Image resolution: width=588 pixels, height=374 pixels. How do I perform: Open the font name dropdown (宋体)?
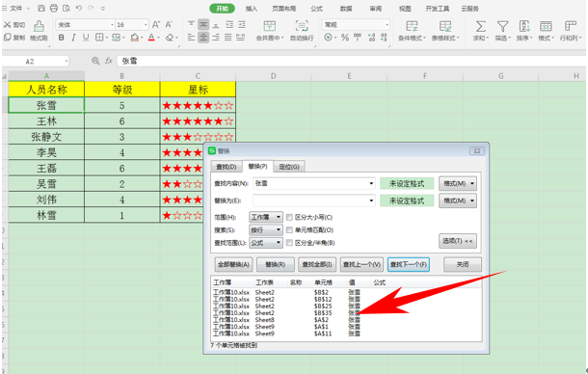click(112, 25)
